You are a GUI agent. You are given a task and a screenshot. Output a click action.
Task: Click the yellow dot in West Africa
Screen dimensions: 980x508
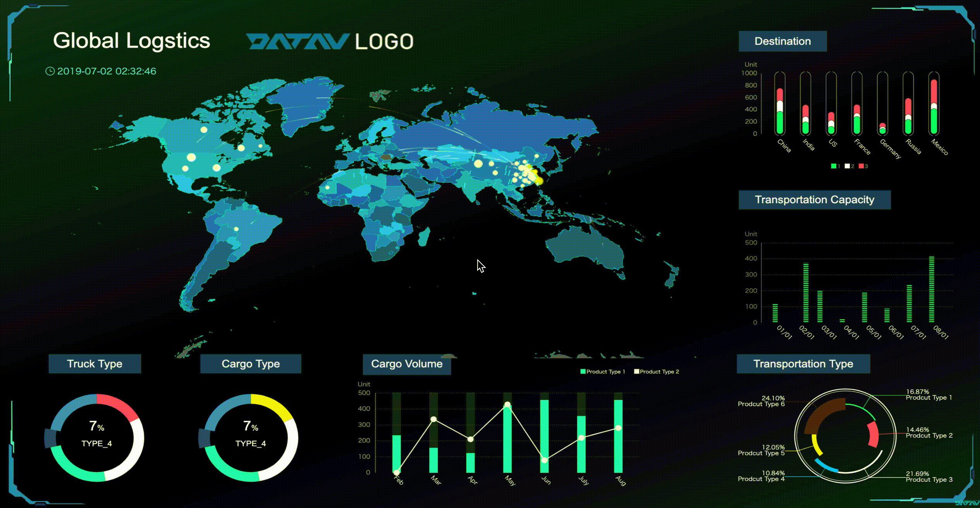pos(327,187)
